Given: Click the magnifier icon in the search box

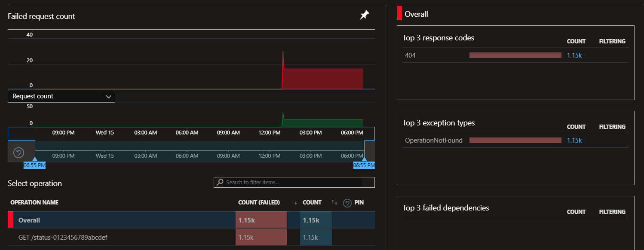Looking at the screenshot, I should click(220, 182).
